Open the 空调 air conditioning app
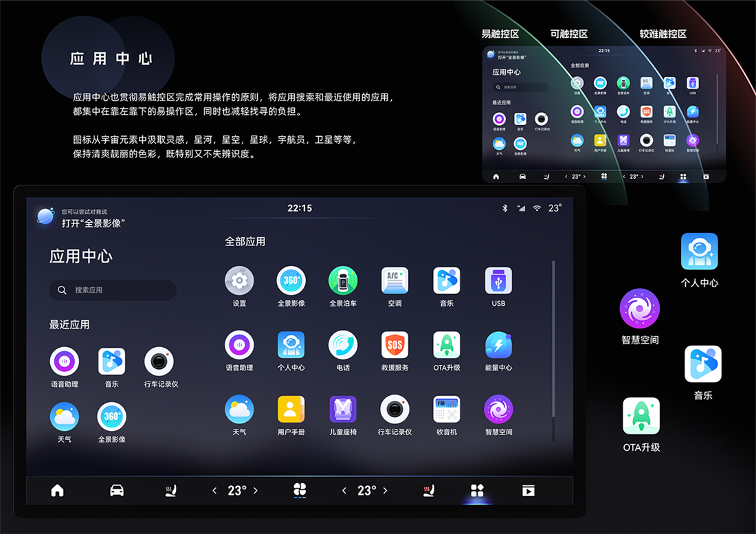This screenshot has height=534, width=756. point(394,281)
